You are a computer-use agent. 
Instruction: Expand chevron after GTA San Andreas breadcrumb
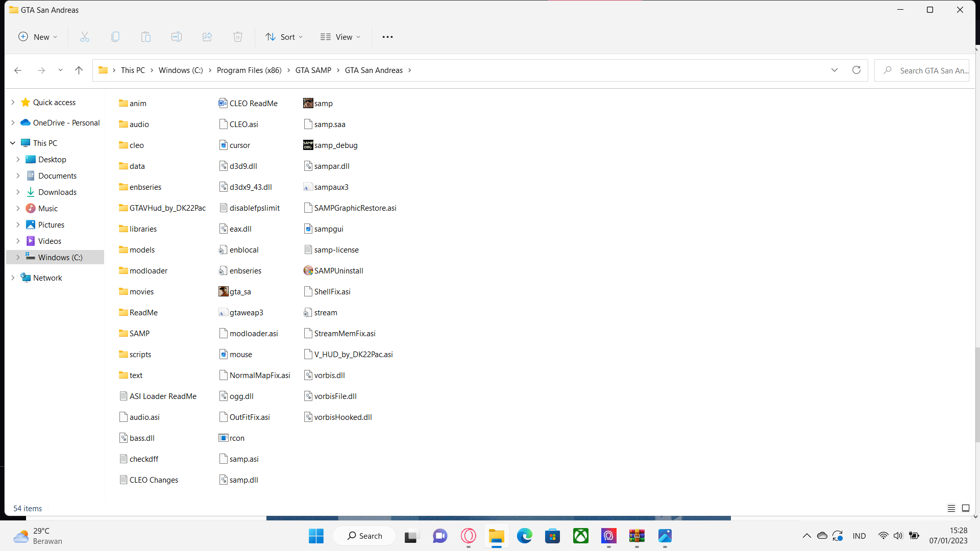409,70
